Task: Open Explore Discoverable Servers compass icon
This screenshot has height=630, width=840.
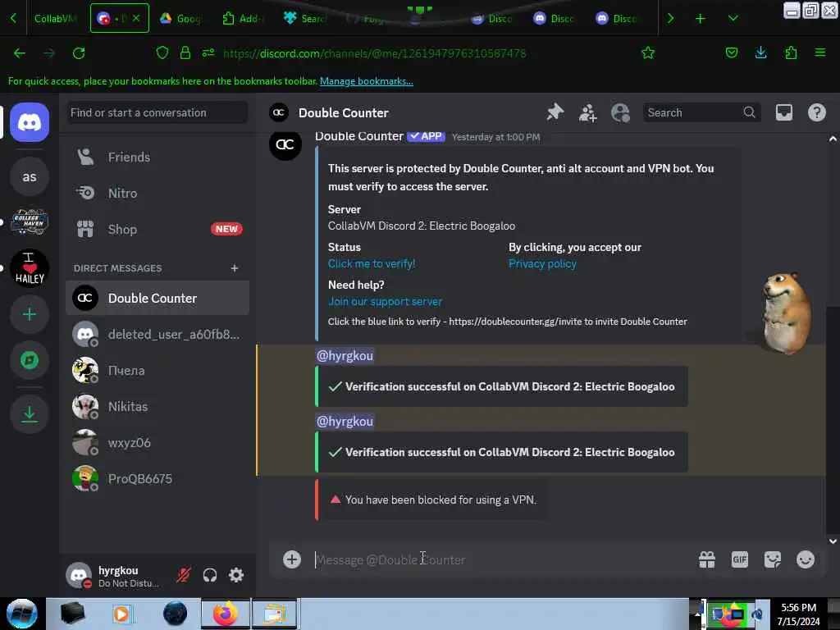Action: point(30,361)
